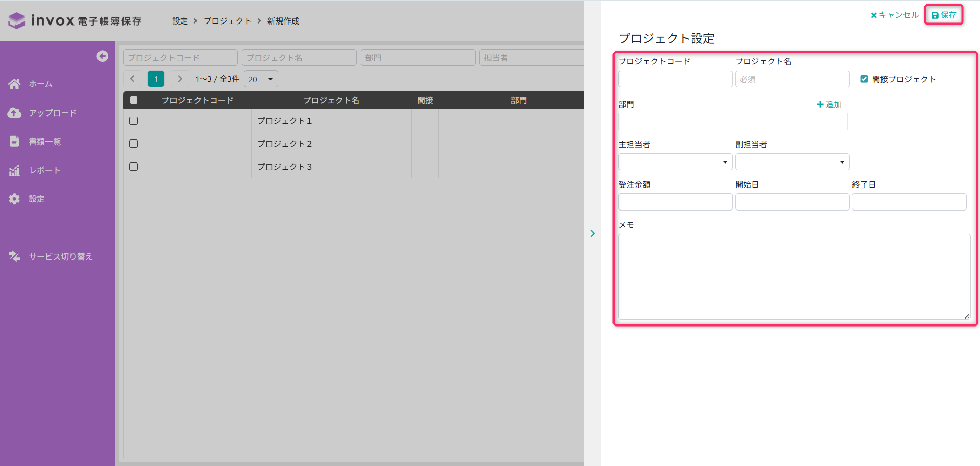Click the メモ resize handle
Screen dimensions: 980x466
click(967, 316)
